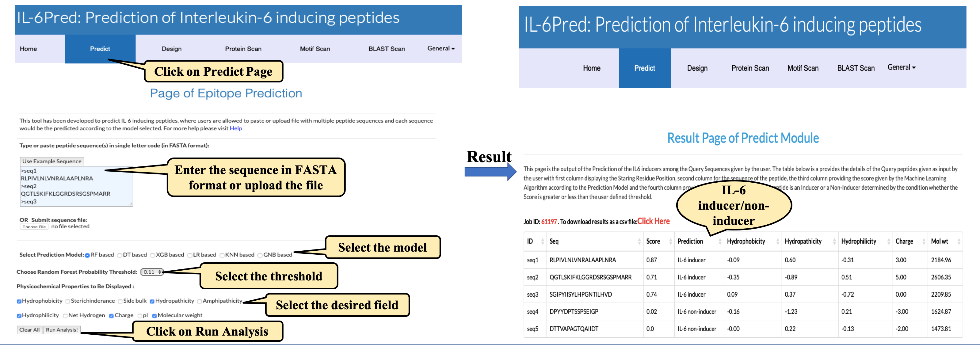980x346 pixels.
Task: Select the DT based prediction model
Action: point(120,255)
